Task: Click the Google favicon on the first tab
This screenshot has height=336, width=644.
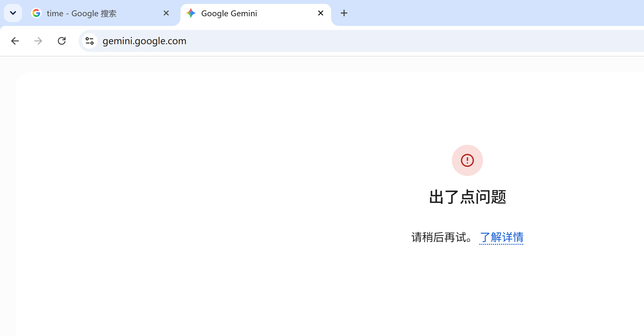Action: tap(36, 13)
